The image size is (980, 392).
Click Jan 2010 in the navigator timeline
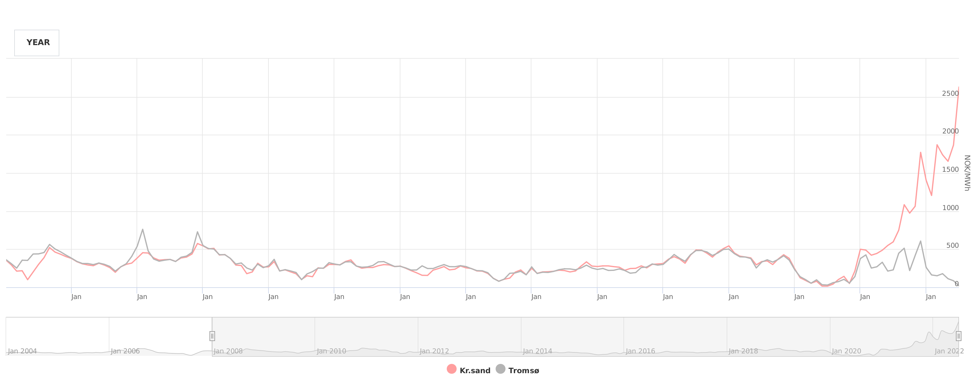[x=332, y=351]
